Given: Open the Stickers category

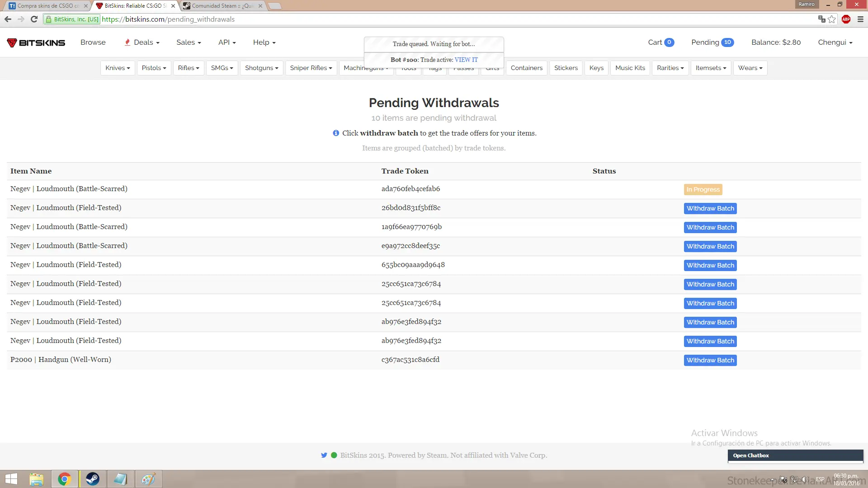Looking at the screenshot, I should (x=566, y=68).
